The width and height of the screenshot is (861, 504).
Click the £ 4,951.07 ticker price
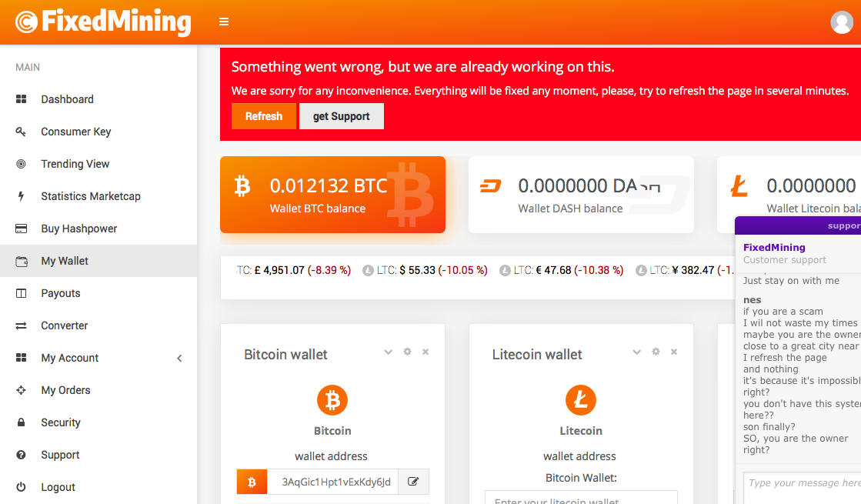(x=279, y=271)
